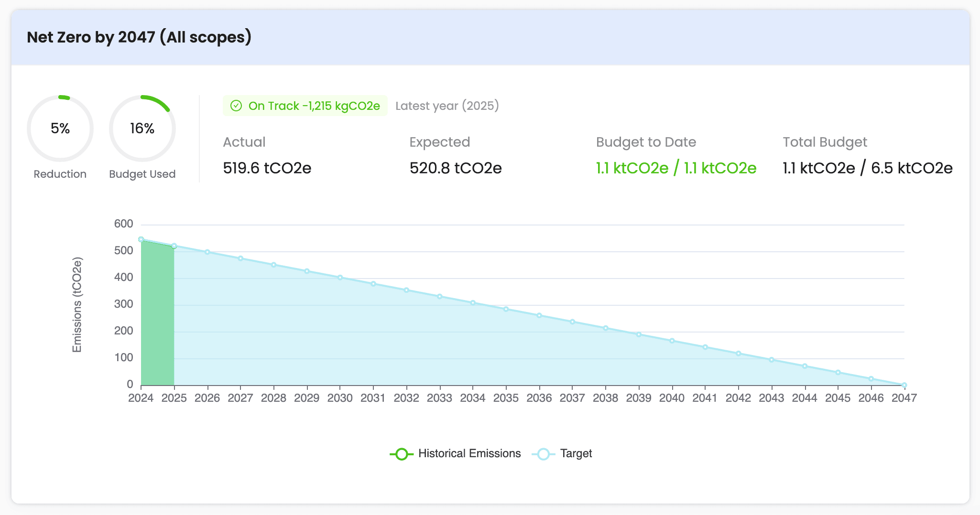Click the Budget Used label
This screenshot has width=980, height=515.
coord(142,174)
